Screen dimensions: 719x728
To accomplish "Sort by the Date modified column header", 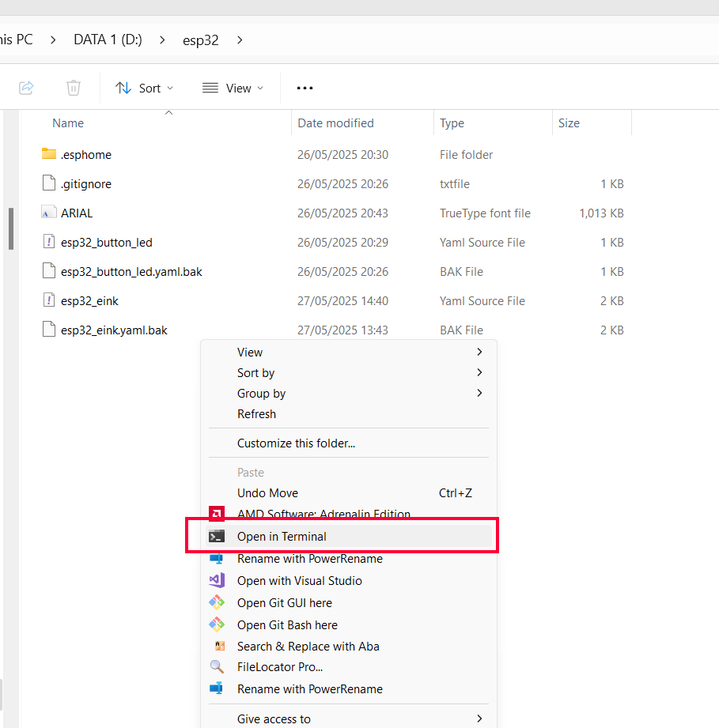I will (x=335, y=123).
